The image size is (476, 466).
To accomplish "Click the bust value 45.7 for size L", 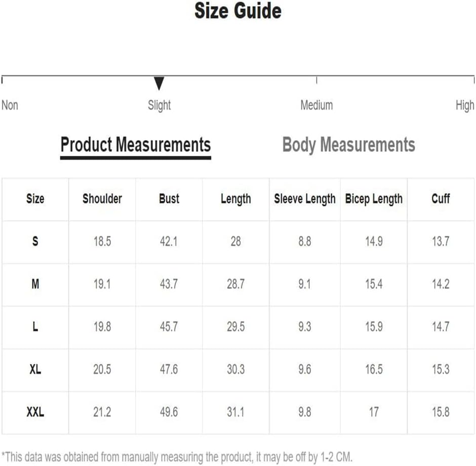I will pos(169,327).
